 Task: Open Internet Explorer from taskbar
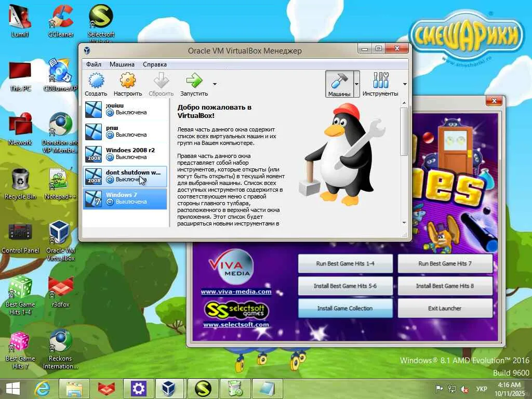[43, 389]
